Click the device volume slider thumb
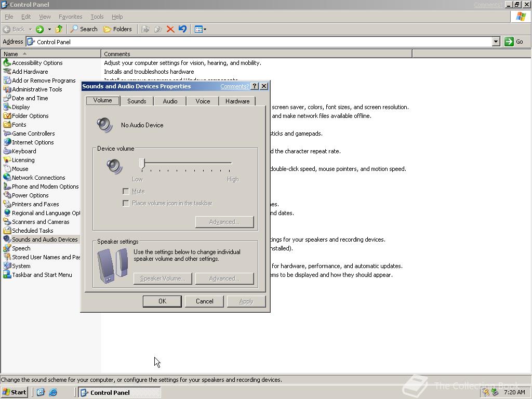Screen dimensions: 532x399 pyautogui.click(x=142, y=164)
